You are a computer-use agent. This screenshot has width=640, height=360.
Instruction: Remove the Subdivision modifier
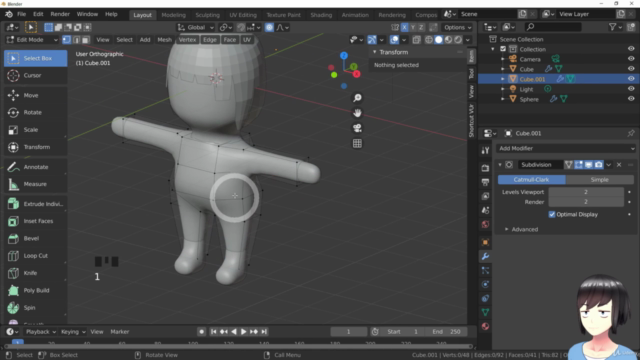[x=619, y=165]
